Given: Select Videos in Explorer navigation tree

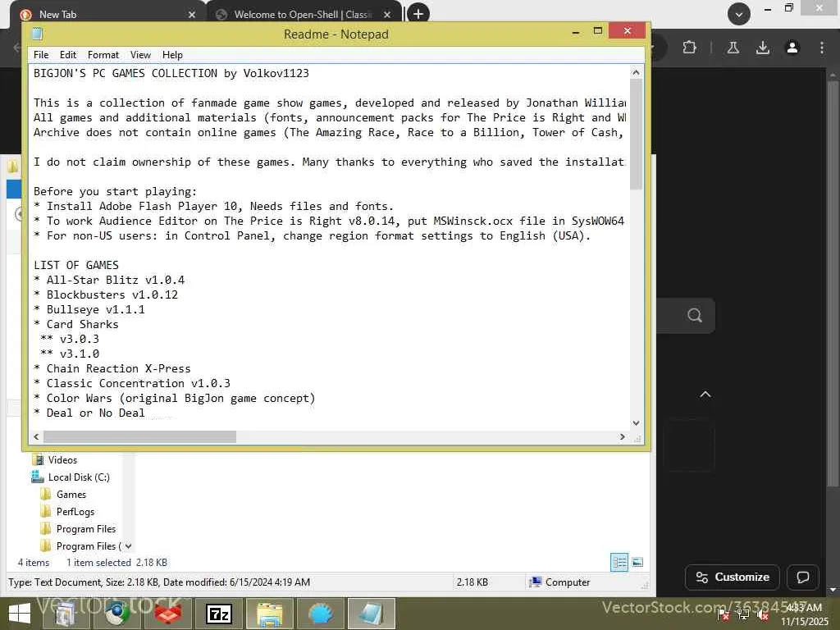Looking at the screenshot, I should tap(62, 459).
